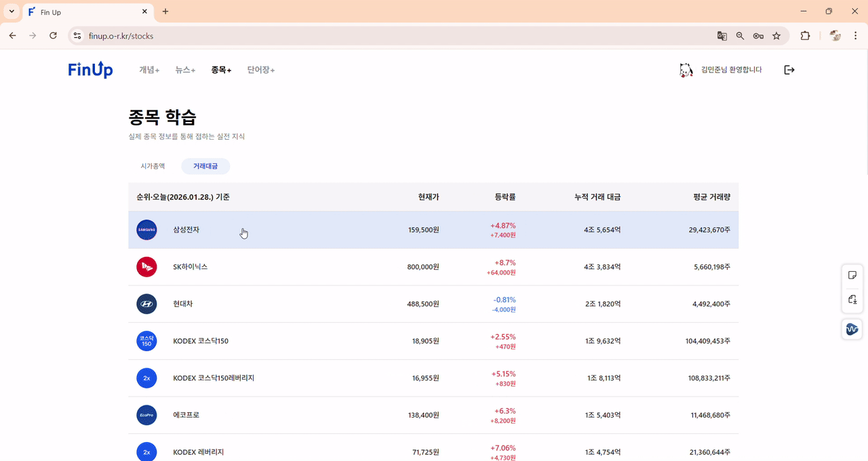Click the +8.7% change value
Image resolution: width=868 pixels, height=461 pixels.
(505, 262)
